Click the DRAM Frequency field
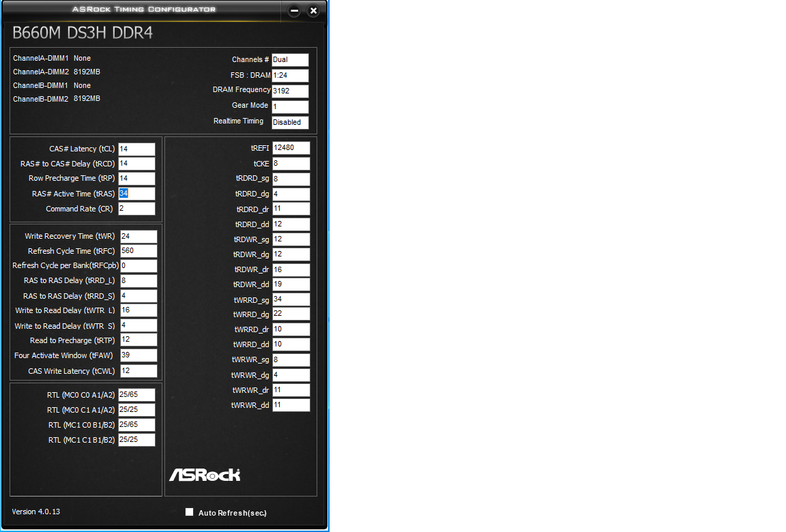786x532 pixels. [x=290, y=91]
